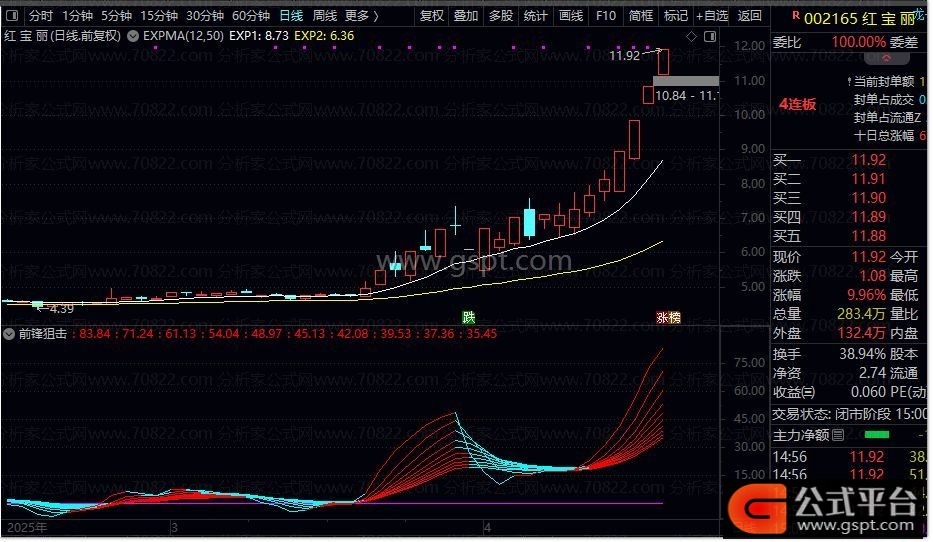Click 外盘 value 132.4万
The image size is (933, 542).
[862, 333]
